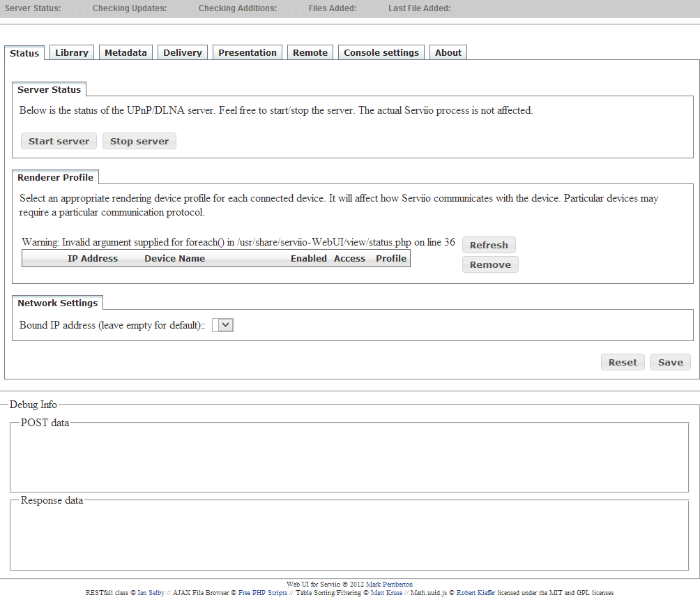Sort table by IP Address column
The width and height of the screenshot is (700, 602).
(x=93, y=258)
